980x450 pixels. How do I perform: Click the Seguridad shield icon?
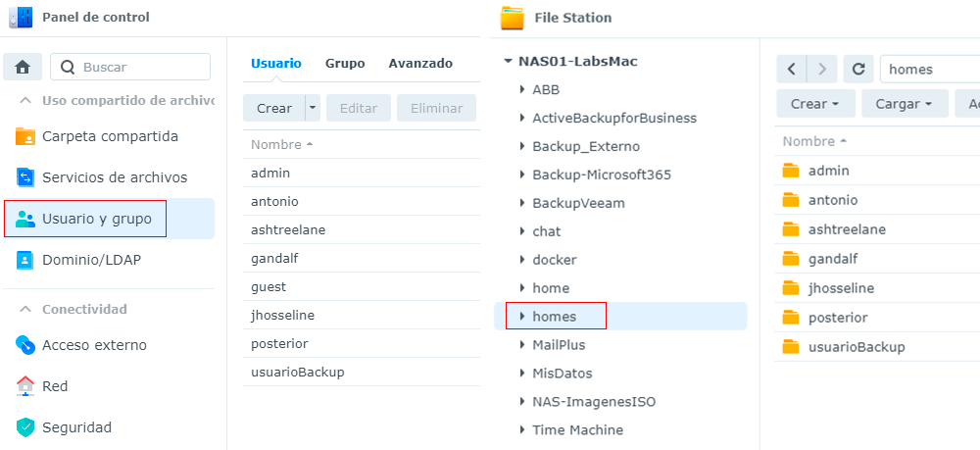pos(25,427)
